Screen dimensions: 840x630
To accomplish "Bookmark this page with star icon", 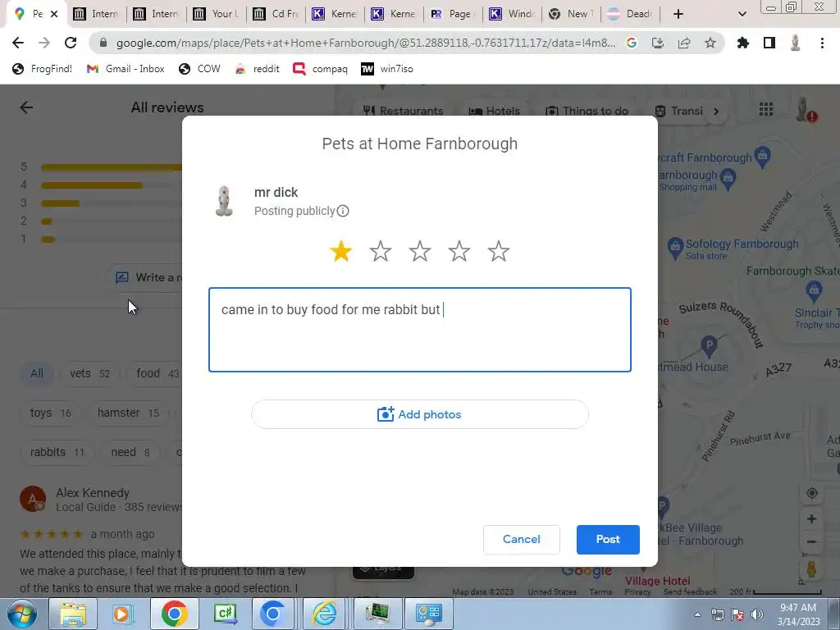I will tap(710, 43).
